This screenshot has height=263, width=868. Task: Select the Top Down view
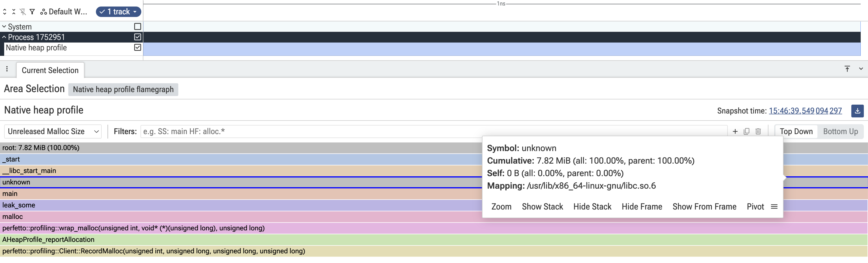point(796,131)
